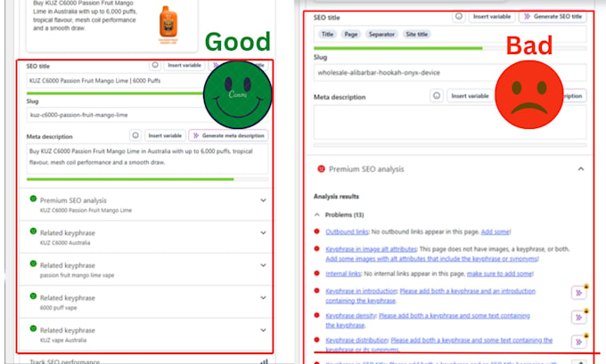Expand Related keyphrase KUZ C6000 Australia
Image resolution: width=606 pixels, height=364 pixels.
click(x=263, y=233)
